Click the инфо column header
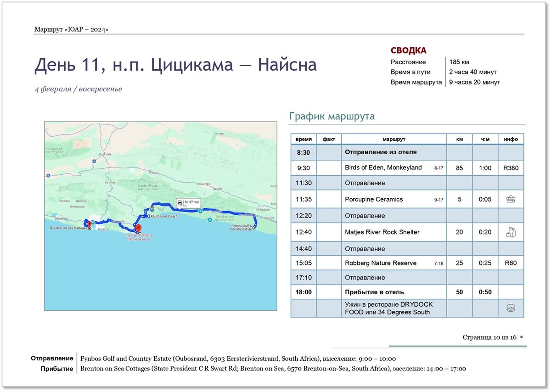Viewport: 551px width, 392px height. click(511, 139)
